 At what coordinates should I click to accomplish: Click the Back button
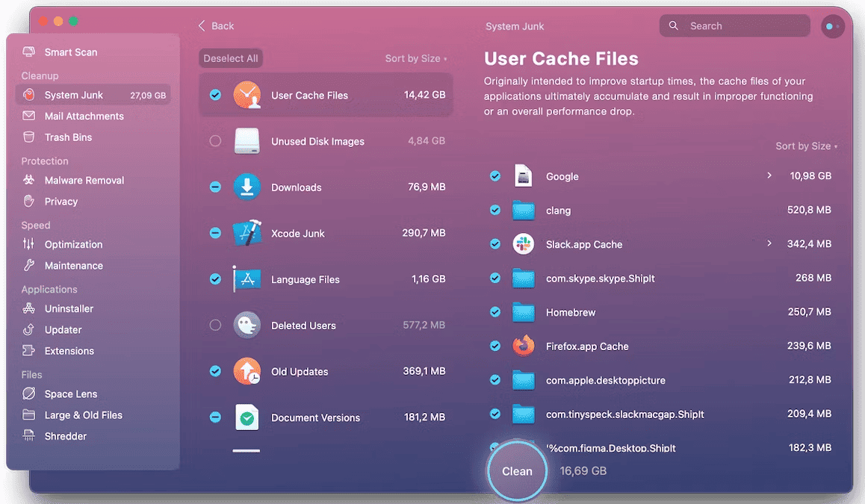point(216,26)
